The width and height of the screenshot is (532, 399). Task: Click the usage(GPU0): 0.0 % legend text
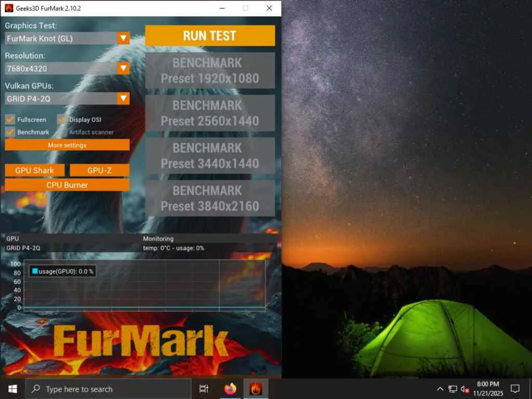pyautogui.click(x=66, y=271)
